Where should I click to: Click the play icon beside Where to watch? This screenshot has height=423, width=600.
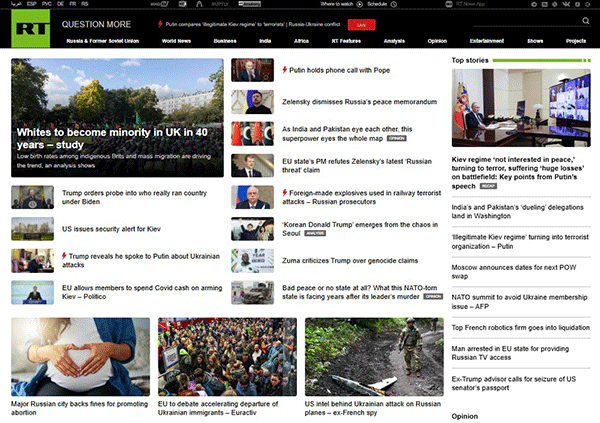(359, 4)
